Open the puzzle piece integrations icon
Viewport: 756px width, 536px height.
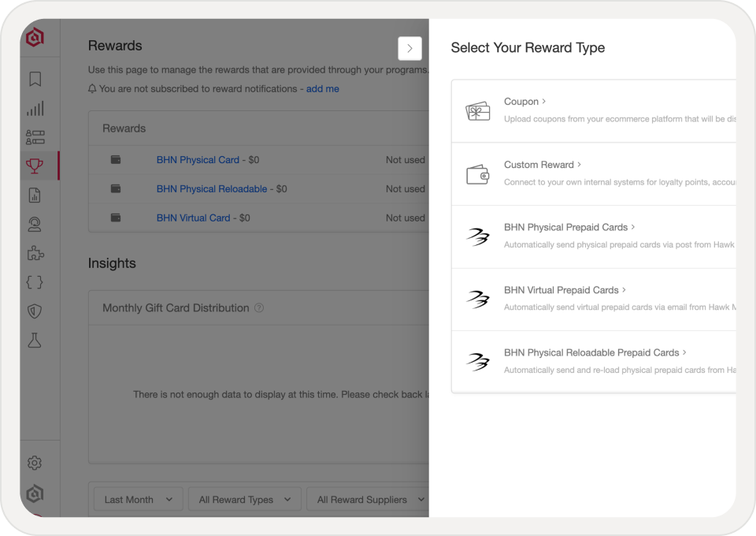[x=35, y=253]
